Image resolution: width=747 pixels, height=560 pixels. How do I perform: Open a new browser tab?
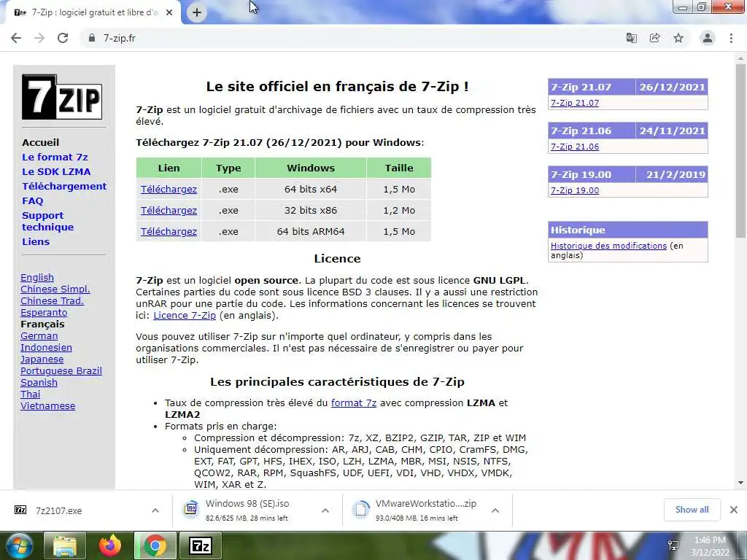coord(197,12)
